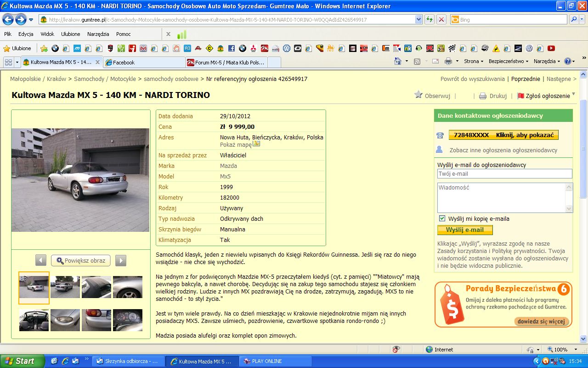Click the browser back arrow button
Screen dimensions: 588x368
[x=8, y=19]
